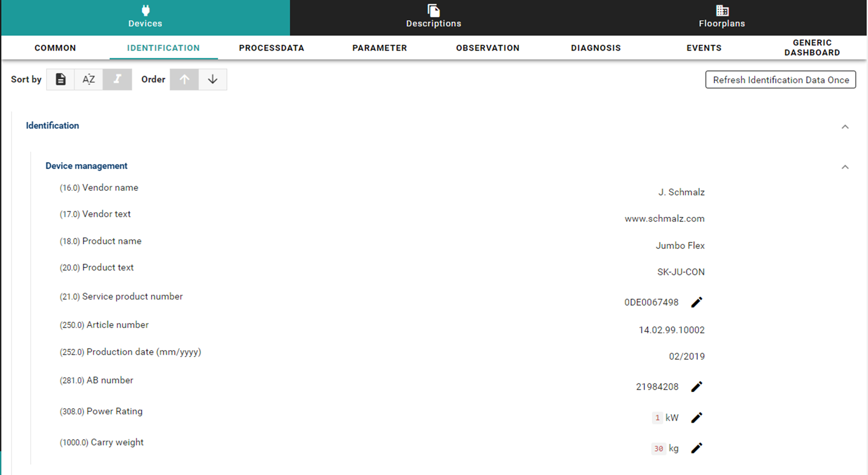
Task: Sort by document order icon
Action: point(61,79)
